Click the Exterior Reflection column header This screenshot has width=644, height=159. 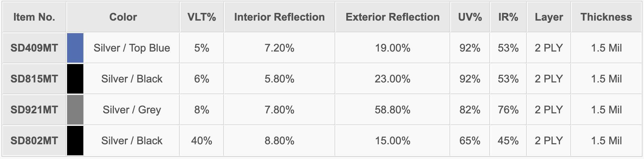[x=392, y=17]
